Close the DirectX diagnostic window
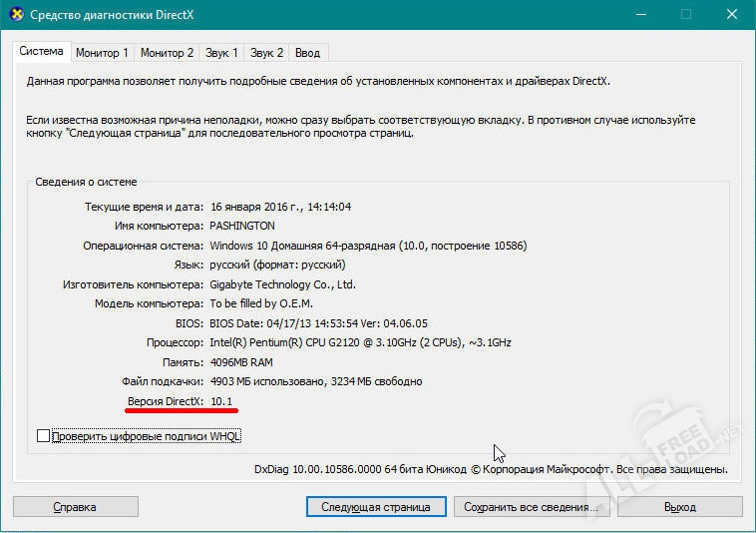 pyautogui.click(x=731, y=15)
